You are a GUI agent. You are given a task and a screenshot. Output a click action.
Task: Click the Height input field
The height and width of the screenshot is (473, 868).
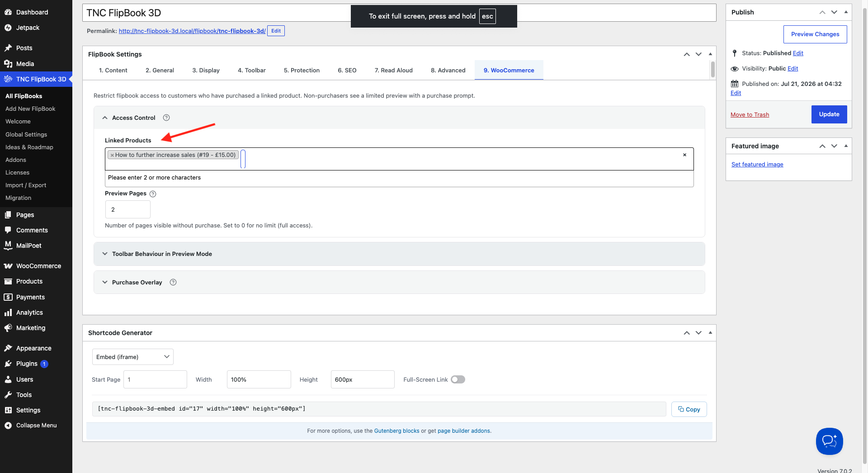click(363, 379)
